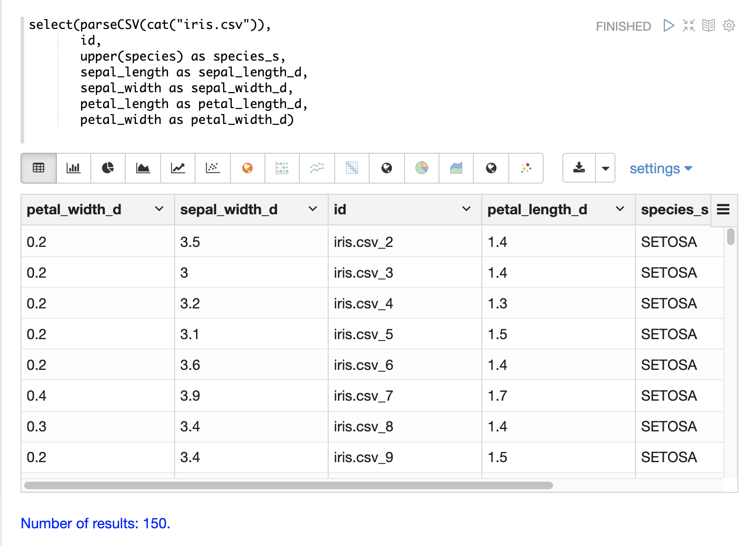This screenshot has width=756, height=546.
Task: Expand the id column header menu
Action: [x=466, y=209]
